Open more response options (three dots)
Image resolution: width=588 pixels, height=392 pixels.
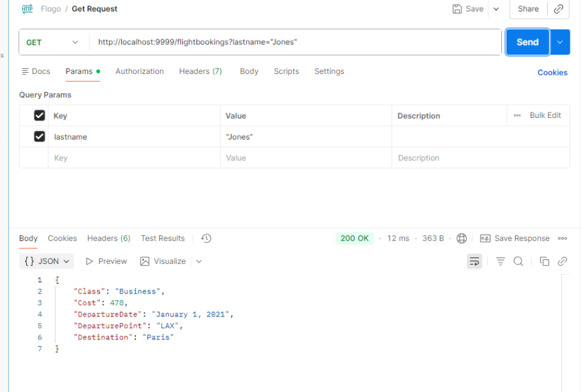pyautogui.click(x=562, y=238)
